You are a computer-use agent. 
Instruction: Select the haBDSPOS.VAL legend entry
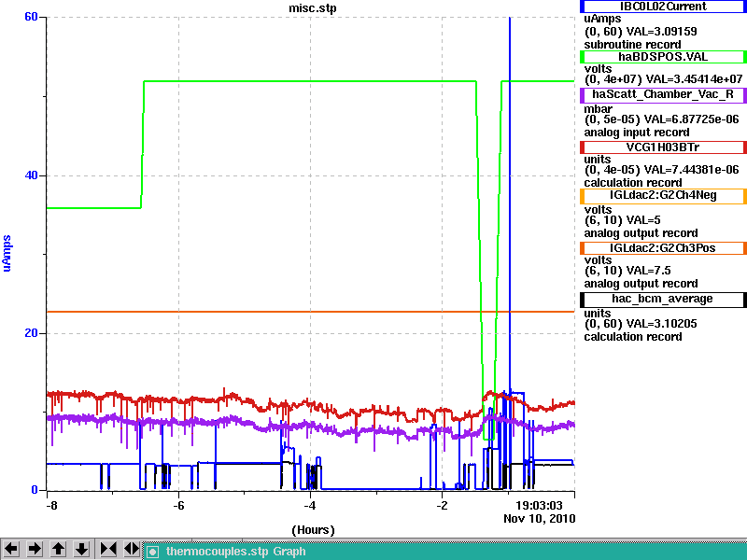tap(663, 57)
